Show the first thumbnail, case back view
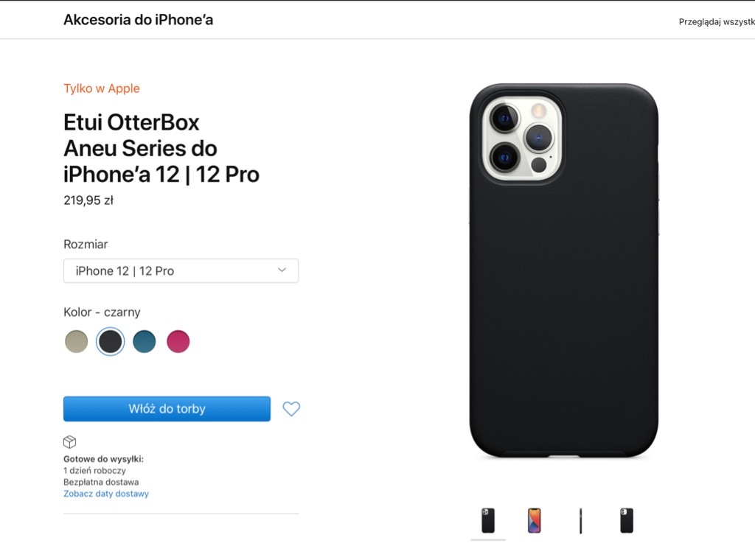755x560 pixels. [488, 521]
